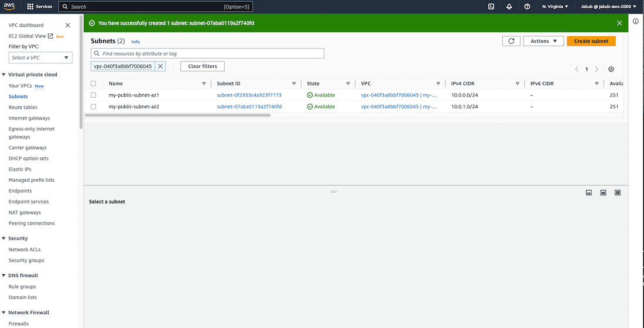This screenshot has height=328, width=644.
Task: Refresh the subnets list
Action: [x=511, y=41]
